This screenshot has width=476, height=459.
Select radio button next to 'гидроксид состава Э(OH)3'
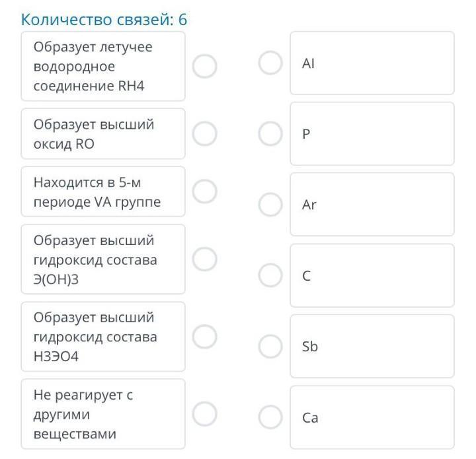pyautogui.click(x=204, y=259)
